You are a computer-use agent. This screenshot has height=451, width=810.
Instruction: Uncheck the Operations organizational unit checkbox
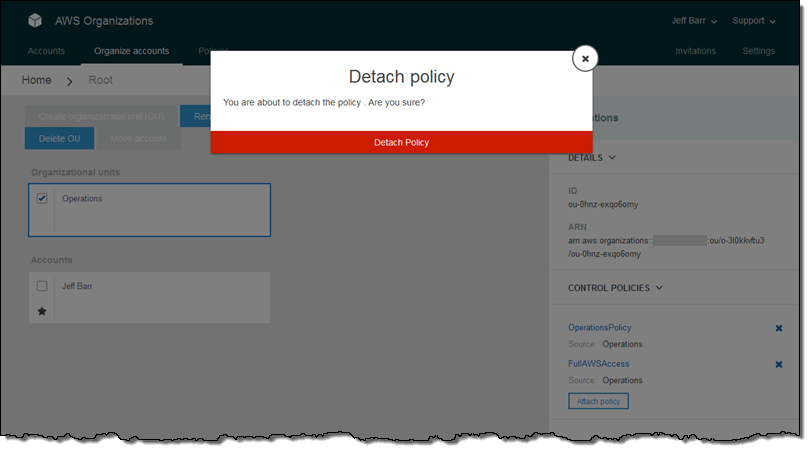(42, 199)
